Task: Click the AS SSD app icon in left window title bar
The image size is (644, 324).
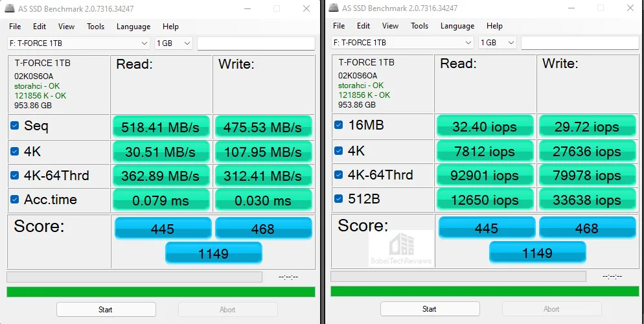Action: pyautogui.click(x=10, y=8)
